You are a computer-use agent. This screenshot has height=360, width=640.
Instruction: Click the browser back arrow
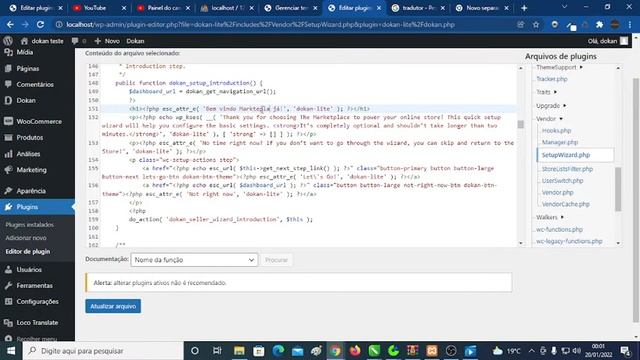(x=10, y=24)
